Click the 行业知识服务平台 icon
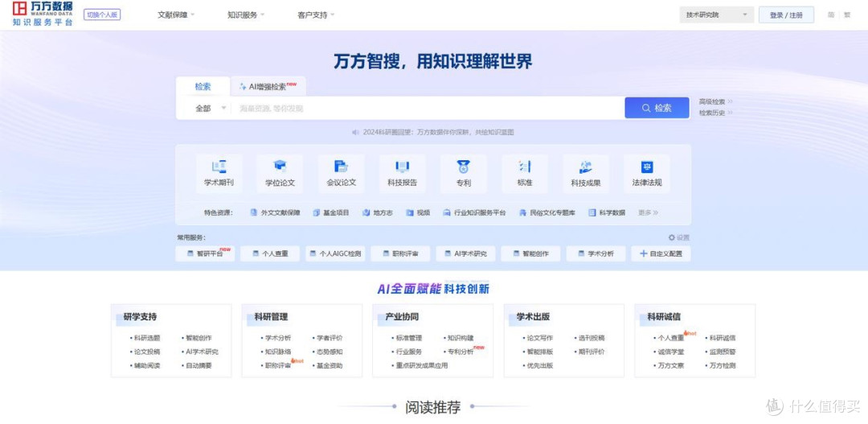 point(447,212)
